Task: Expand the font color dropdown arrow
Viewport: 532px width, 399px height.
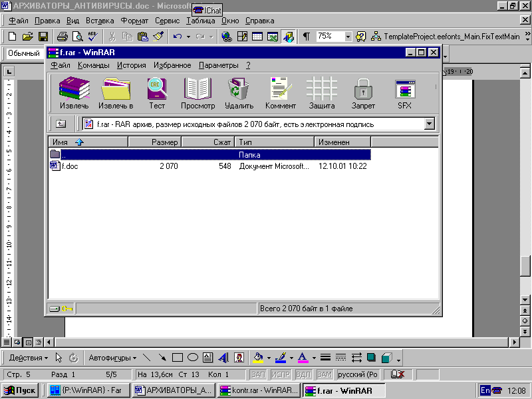Action: point(314,358)
